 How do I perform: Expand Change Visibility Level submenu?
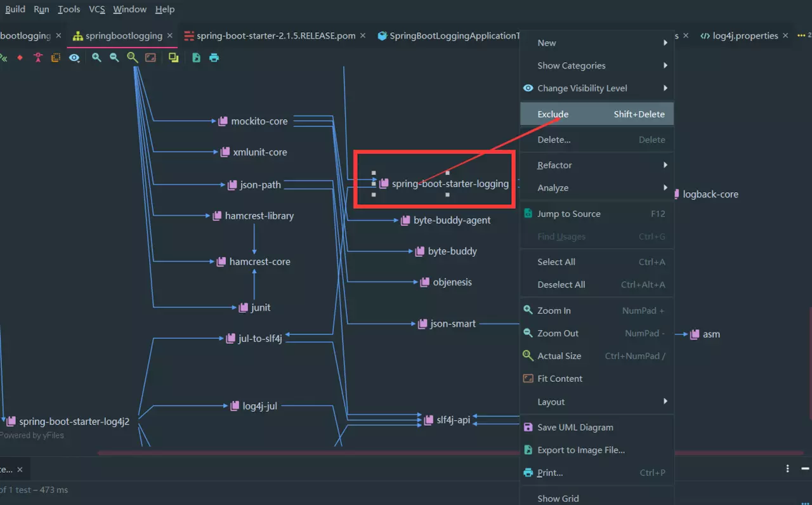(596, 88)
